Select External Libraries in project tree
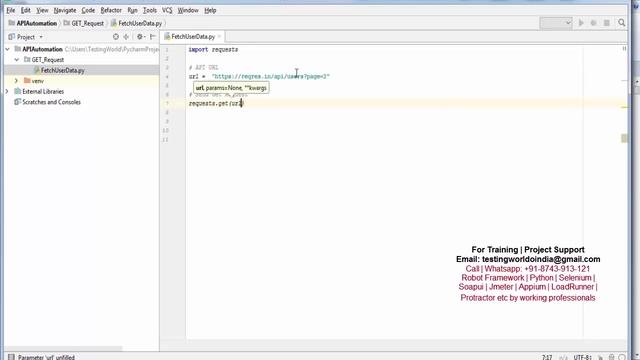 point(43,91)
